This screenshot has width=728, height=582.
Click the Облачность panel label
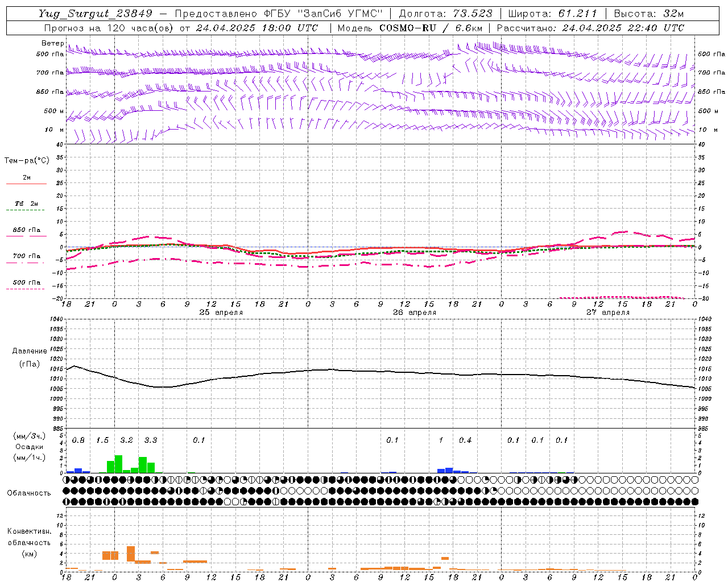point(29,493)
